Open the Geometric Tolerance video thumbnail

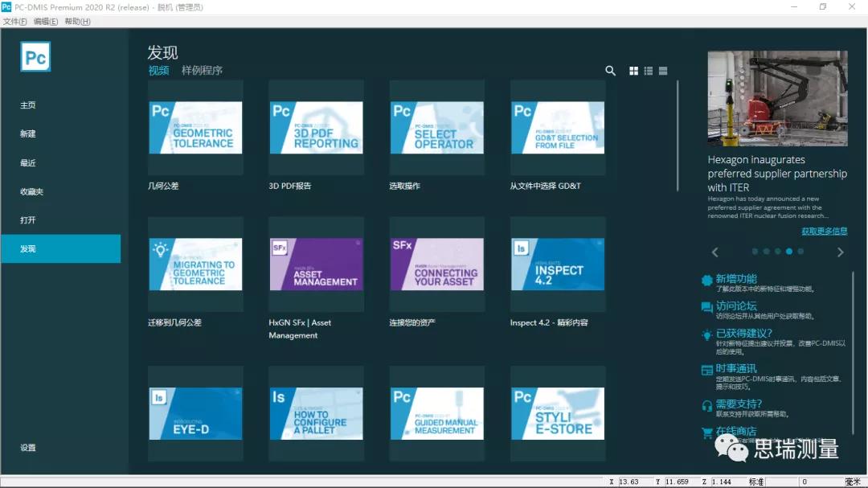pos(195,128)
